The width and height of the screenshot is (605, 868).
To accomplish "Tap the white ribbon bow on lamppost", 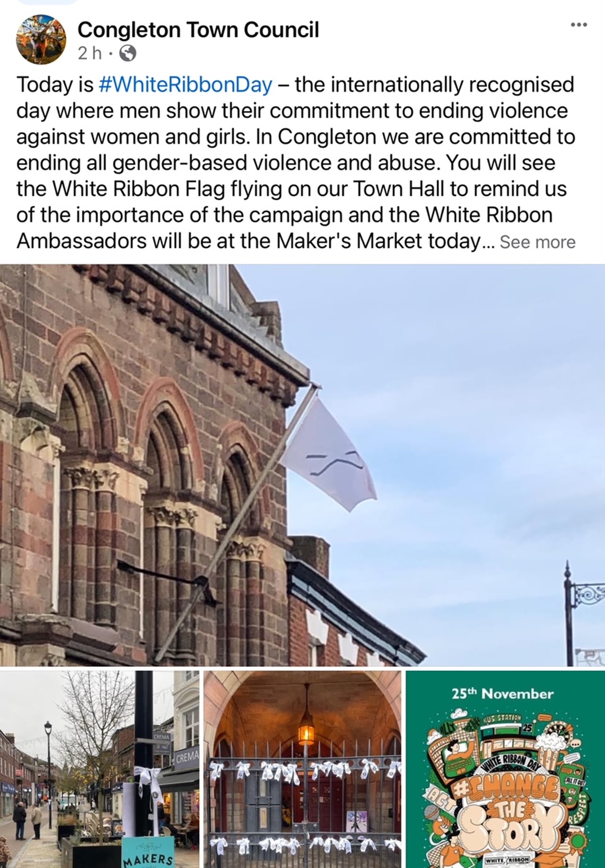I will (x=150, y=779).
